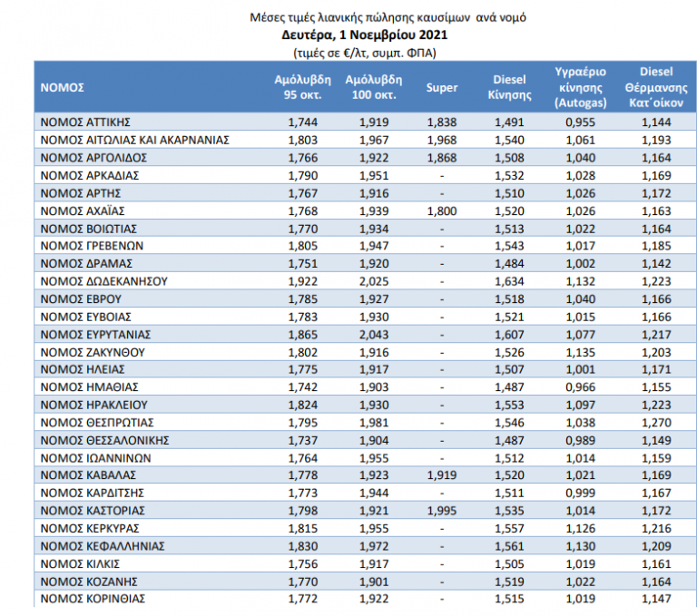This screenshot has width=697, height=616.
Task: Click the ΝΟΜΟΣ column header
Action: [x=63, y=87]
